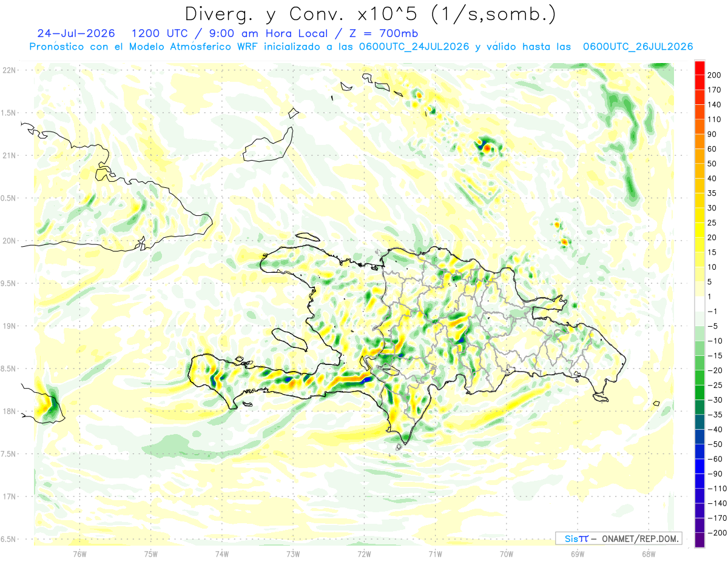The height and width of the screenshot is (562, 728).
Task: Click the positive '35' color scale value
Action: coord(712,193)
